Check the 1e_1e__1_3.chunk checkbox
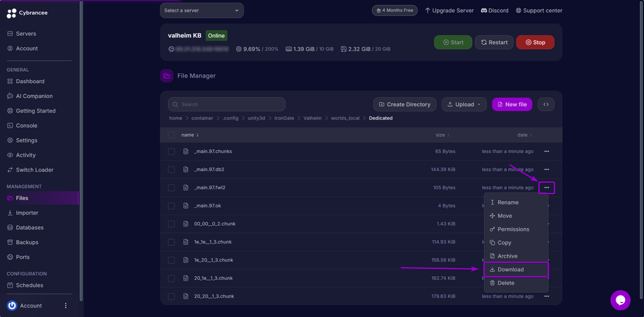Viewport: 644px width, 317px height. (171, 242)
